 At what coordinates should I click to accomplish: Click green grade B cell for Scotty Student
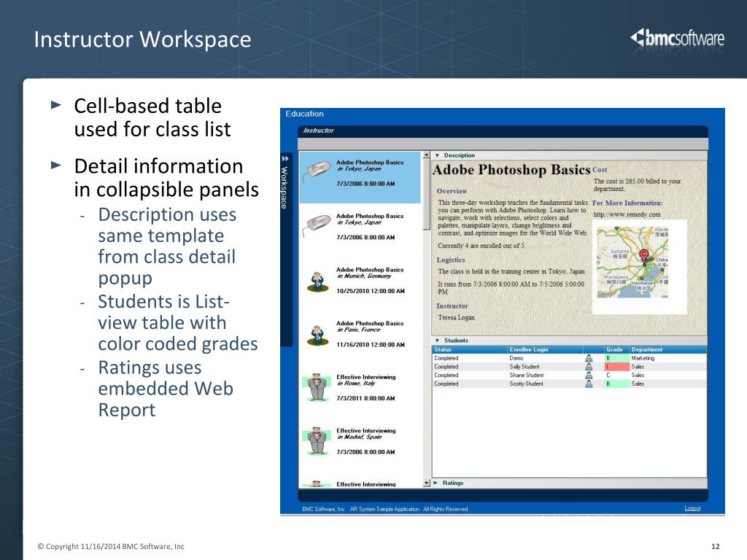[616, 384]
